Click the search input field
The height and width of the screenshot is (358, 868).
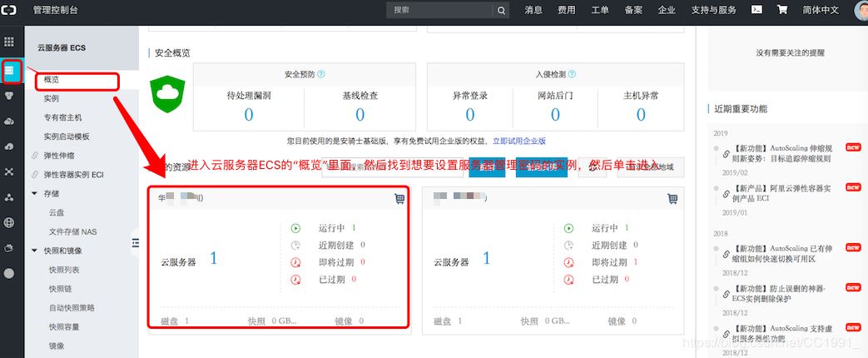(x=439, y=10)
